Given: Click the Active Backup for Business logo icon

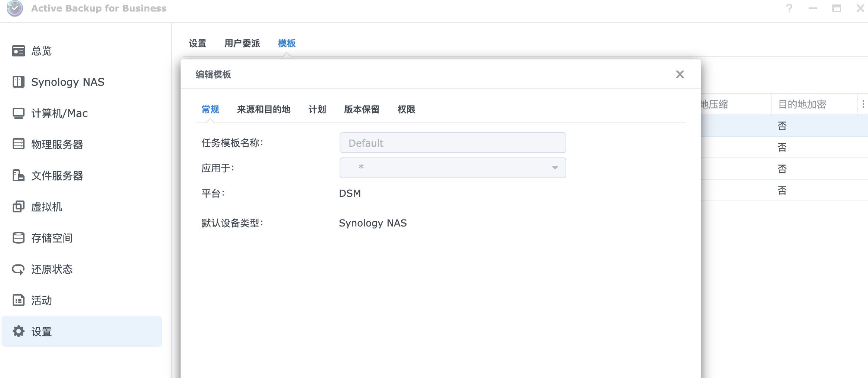Looking at the screenshot, I should click(15, 8).
